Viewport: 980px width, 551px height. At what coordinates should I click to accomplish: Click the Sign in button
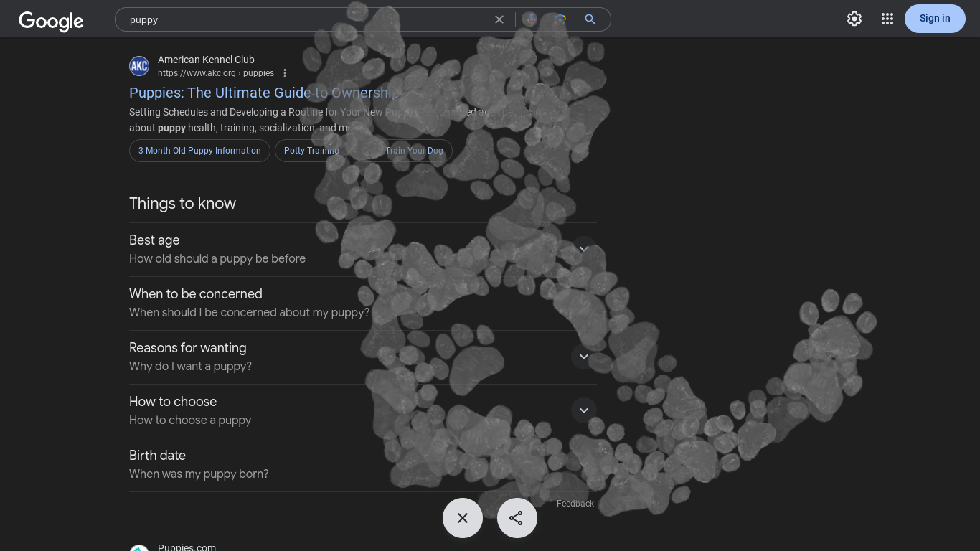tap(934, 19)
